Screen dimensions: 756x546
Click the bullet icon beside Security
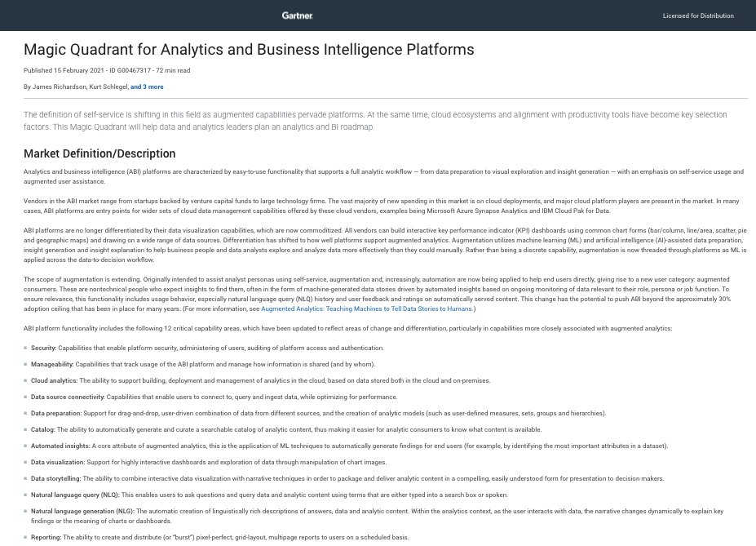[25, 348]
